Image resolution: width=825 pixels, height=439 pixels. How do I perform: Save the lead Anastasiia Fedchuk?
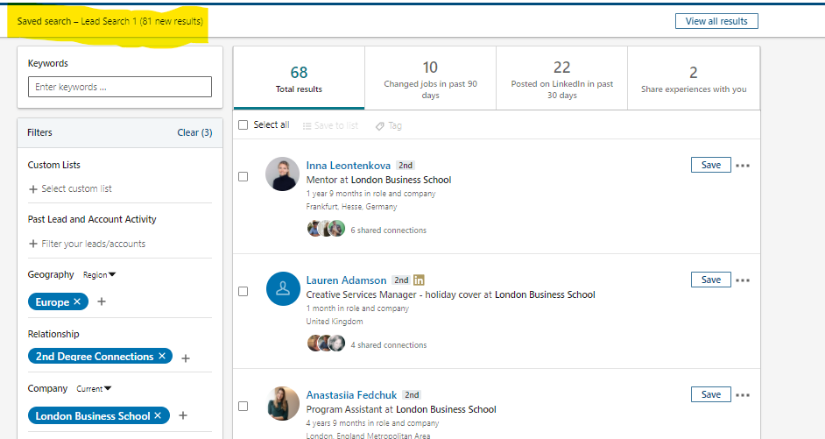coord(711,394)
